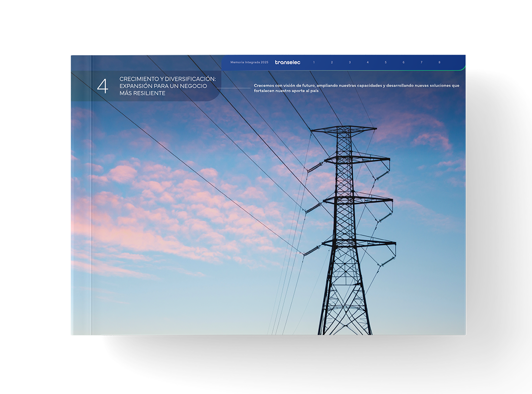Jump to chapter 8 in the navigation bar
Image resolution: width=532 pixels, height=394 pixels.
click(x=439, y=63)
